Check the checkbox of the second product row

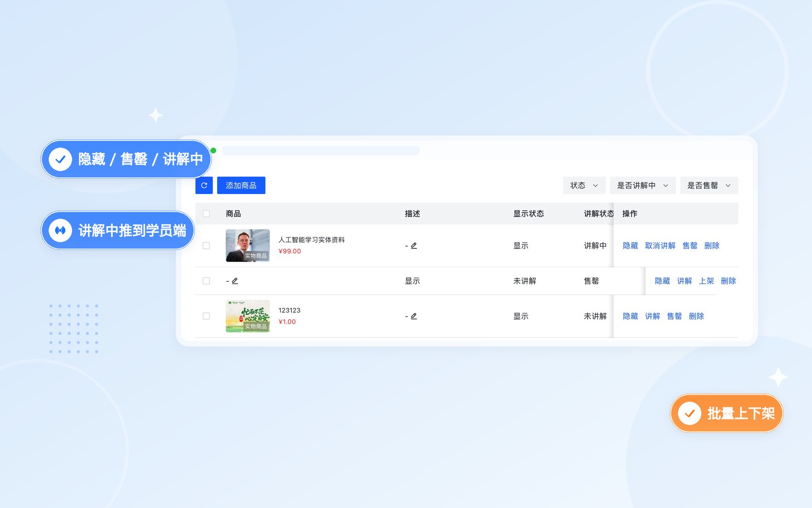point(206,280)
